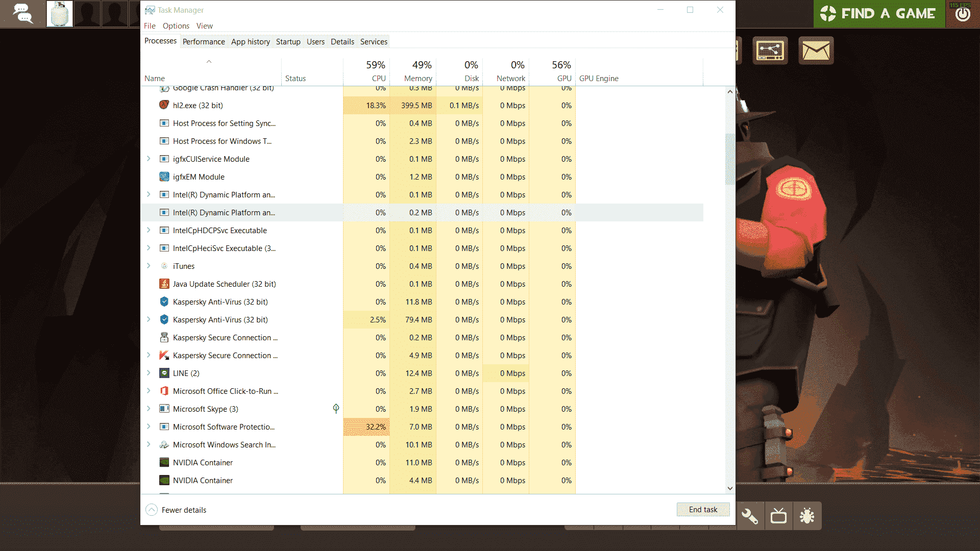The image size is (980, 551).
Task: Select the game's white character avatar thumbnail
Action: (x=60, y=14)
